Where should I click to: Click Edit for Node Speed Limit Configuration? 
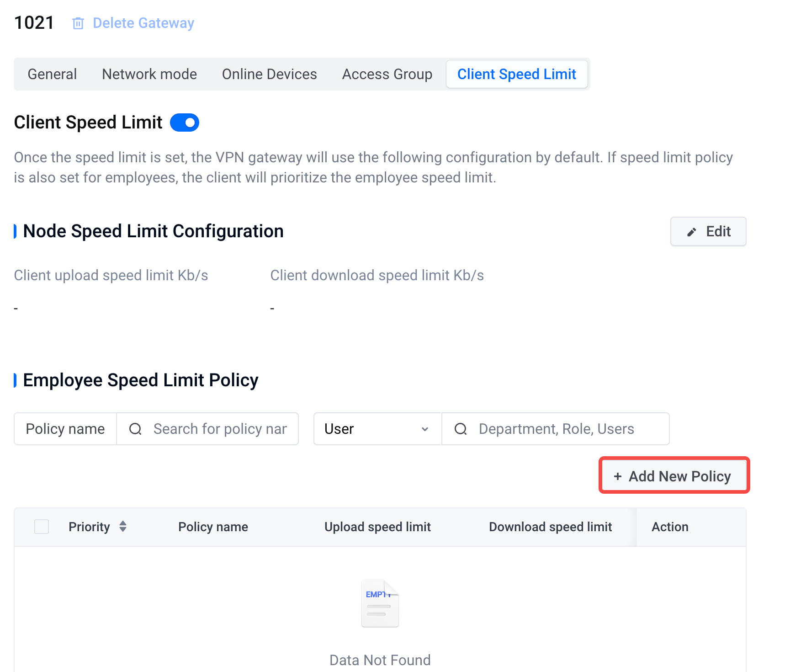pos(708,232)
